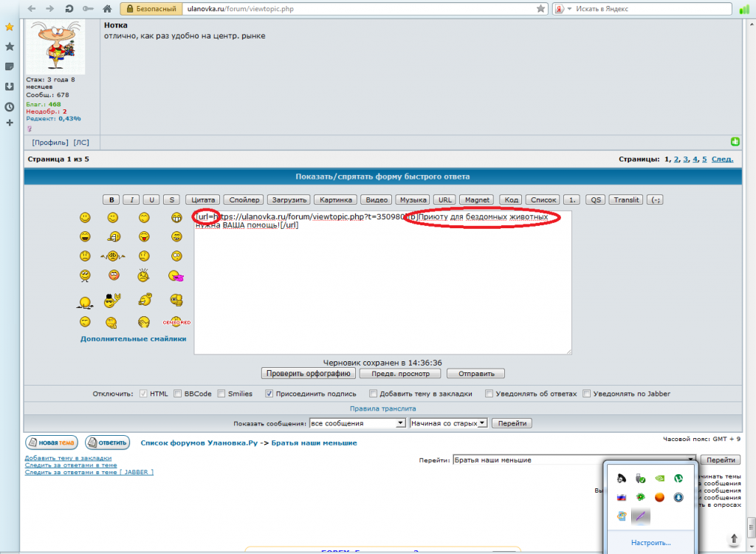
Task: Insert the winged smiley
Action: coord(113,256)
